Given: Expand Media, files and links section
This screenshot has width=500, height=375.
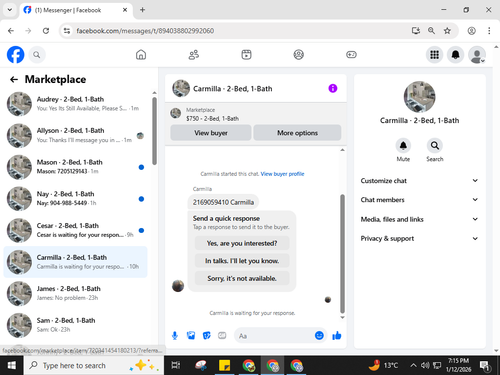Looking at the screenshot, I should 419,219.
